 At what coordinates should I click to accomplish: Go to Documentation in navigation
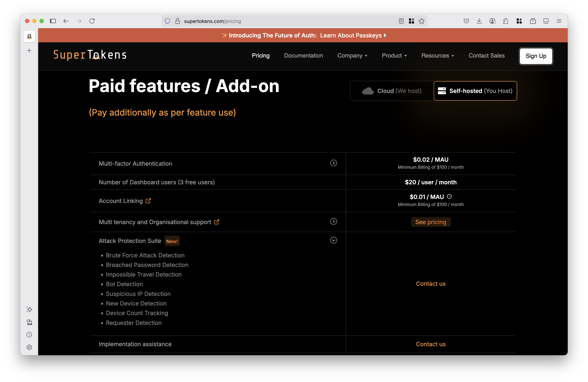[303, 56]
